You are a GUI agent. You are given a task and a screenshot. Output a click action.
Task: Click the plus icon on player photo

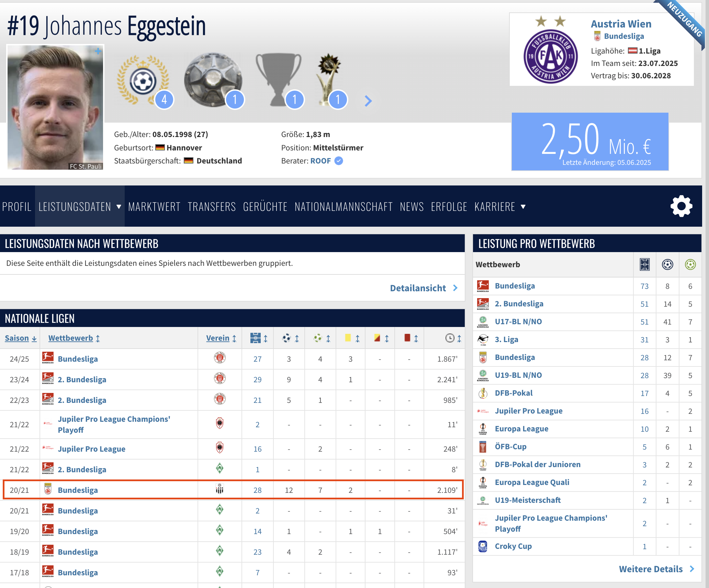click(x=98, y=51)
